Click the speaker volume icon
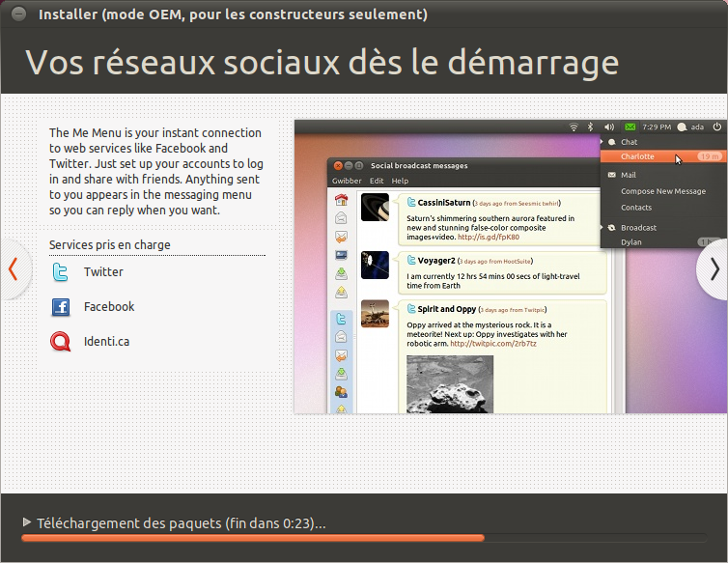 click(609, 127)
